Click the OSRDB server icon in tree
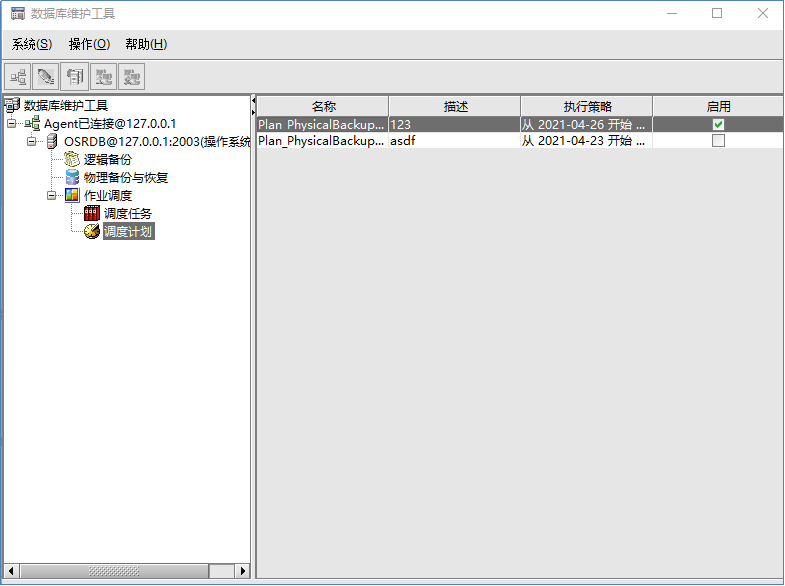This screenshot has width=785, height=586. click(x=52, y=142)
